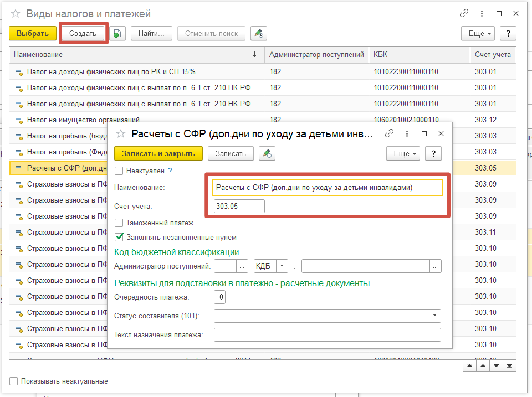Screen dimensions: 532x397
Task: Uncheck Заполнять незаполненные нулем
Action: pos(119,237)
